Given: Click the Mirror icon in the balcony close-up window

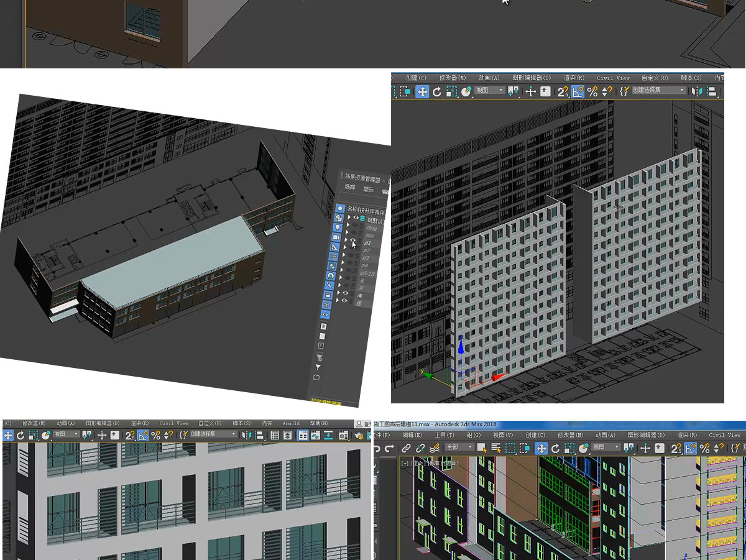Looking at the screenshot, I should [246, 435].
